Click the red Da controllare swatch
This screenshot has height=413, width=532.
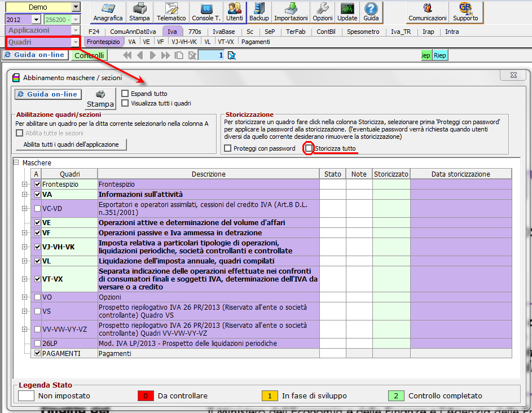point(146,396)
